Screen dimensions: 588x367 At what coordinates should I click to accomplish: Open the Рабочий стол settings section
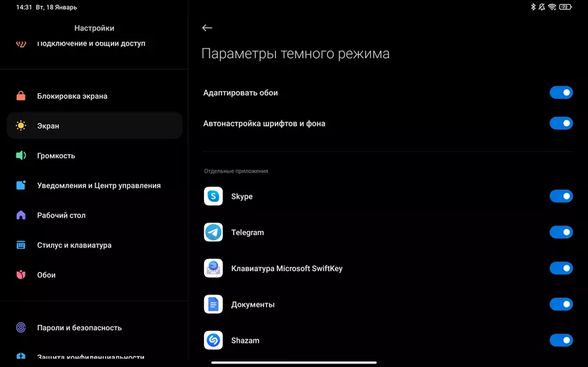pyautogui.click(x=95, y=216)
